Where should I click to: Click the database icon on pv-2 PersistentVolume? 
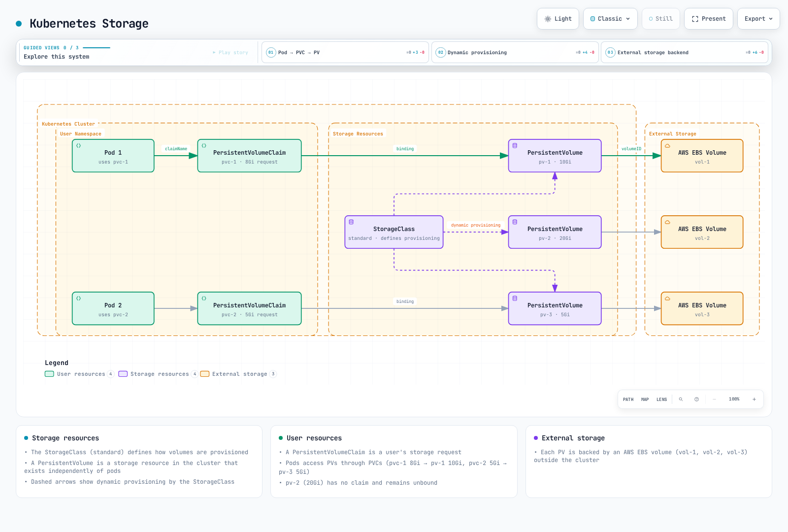coord(515,222)
